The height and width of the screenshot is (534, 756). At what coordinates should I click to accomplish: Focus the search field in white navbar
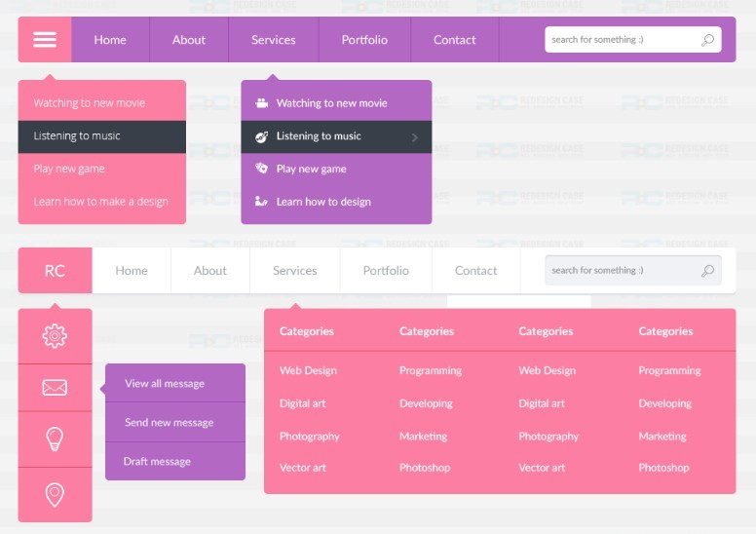tap(619, 271)
